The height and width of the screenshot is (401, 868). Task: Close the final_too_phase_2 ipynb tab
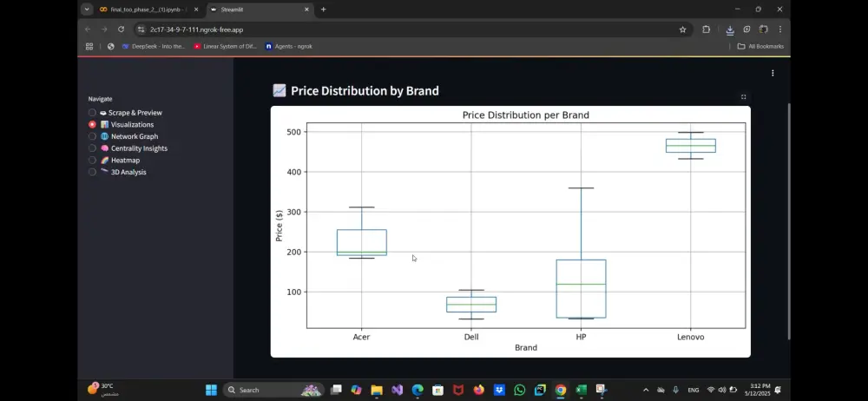[x=196, y=10]
